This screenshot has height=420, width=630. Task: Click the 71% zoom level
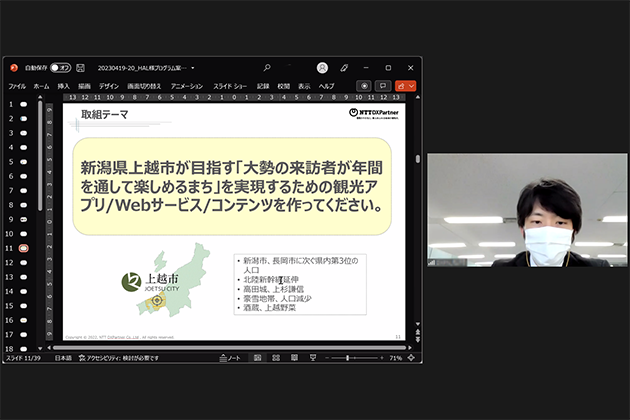pos(395,358)
